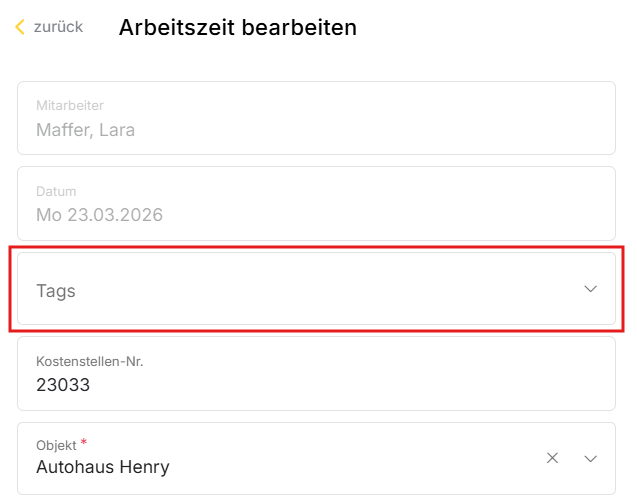Click the Datum label text
The width and height of the screenshot is (637, 504).
(56, 191)
